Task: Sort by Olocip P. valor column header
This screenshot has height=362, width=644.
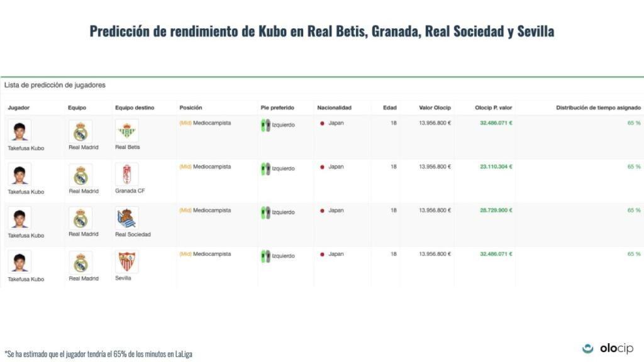Action: pyautogui.click(x=493, y=107)
